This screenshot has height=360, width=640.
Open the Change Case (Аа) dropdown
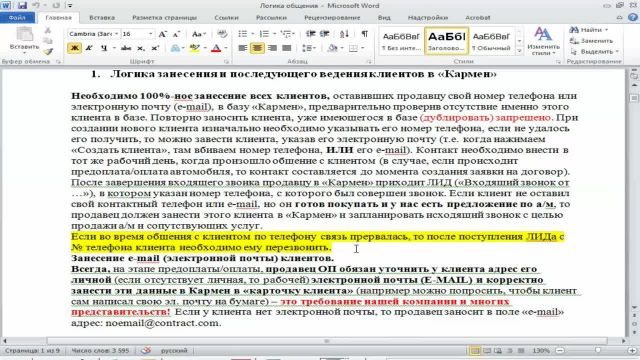tap(199, 34)
